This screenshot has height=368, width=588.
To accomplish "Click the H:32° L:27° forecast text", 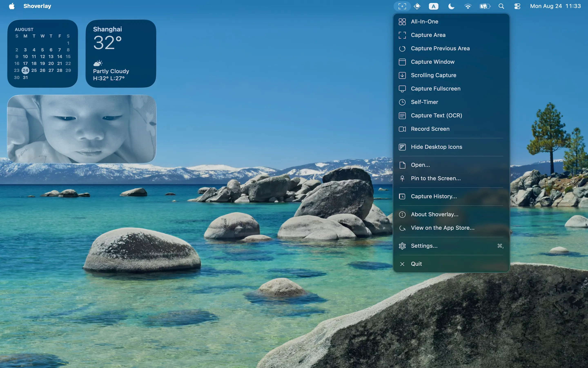I will (x=109, y=78).
